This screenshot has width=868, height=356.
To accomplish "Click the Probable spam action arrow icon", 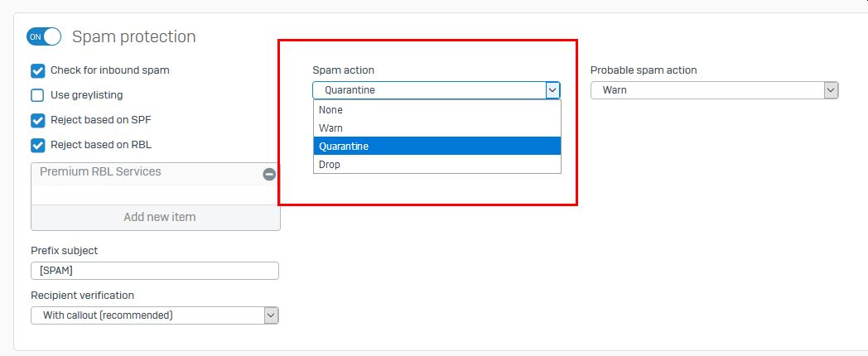I will pos(831,90).
